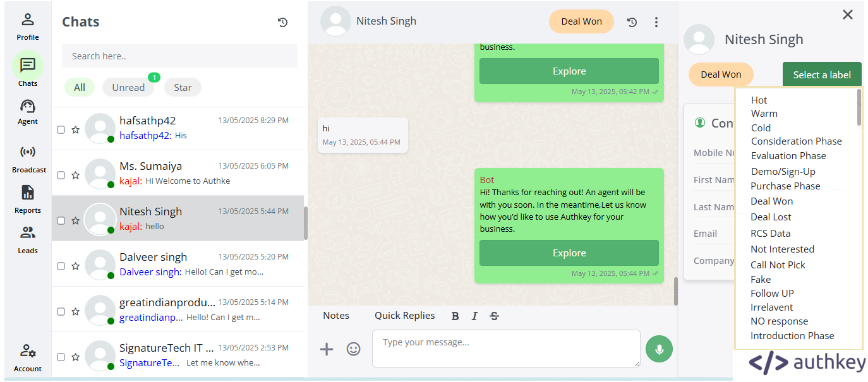Click Deal Won tag in contact panel
Screen dimensions: 868x382
721,75
